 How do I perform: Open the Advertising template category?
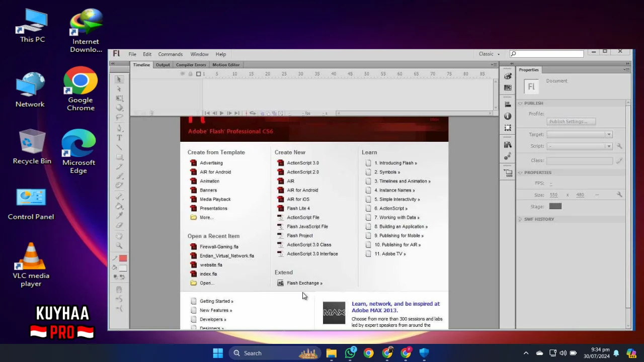tap(211, 163)
